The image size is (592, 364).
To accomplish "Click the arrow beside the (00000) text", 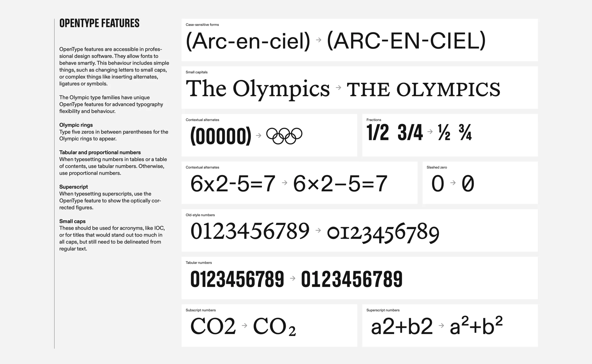I will (259, 135).
